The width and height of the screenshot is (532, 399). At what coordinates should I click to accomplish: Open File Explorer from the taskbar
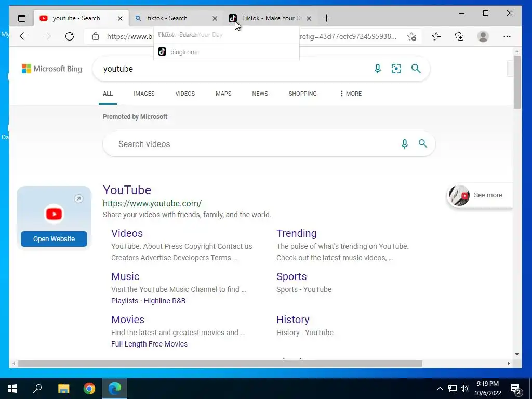point(63,389)
